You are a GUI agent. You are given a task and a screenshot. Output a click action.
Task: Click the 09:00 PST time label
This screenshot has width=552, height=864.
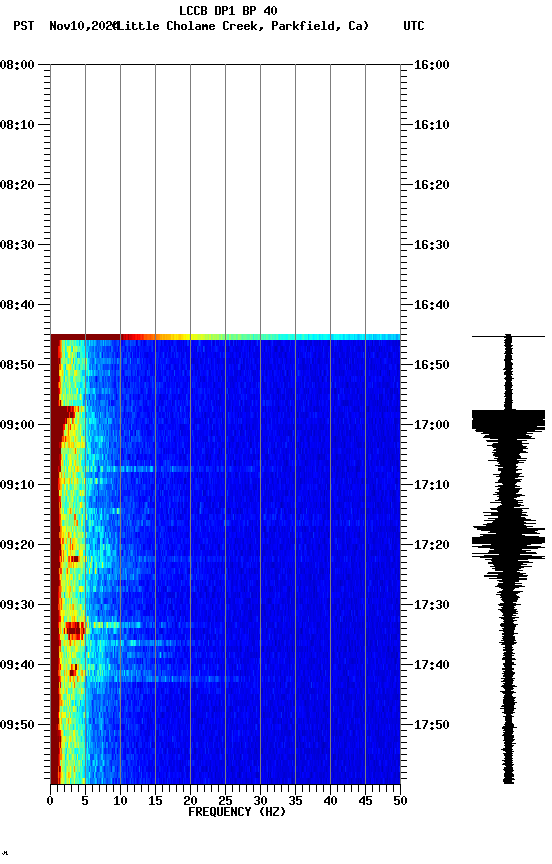point(17,425)
